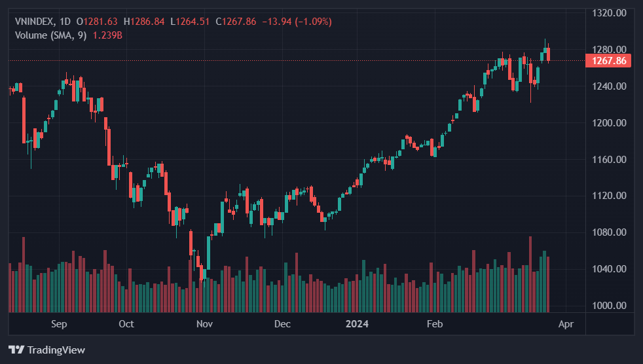Click the Volume (SMA, 9) indicator label
The image size is (643, 364).
(x=51, y=35)
